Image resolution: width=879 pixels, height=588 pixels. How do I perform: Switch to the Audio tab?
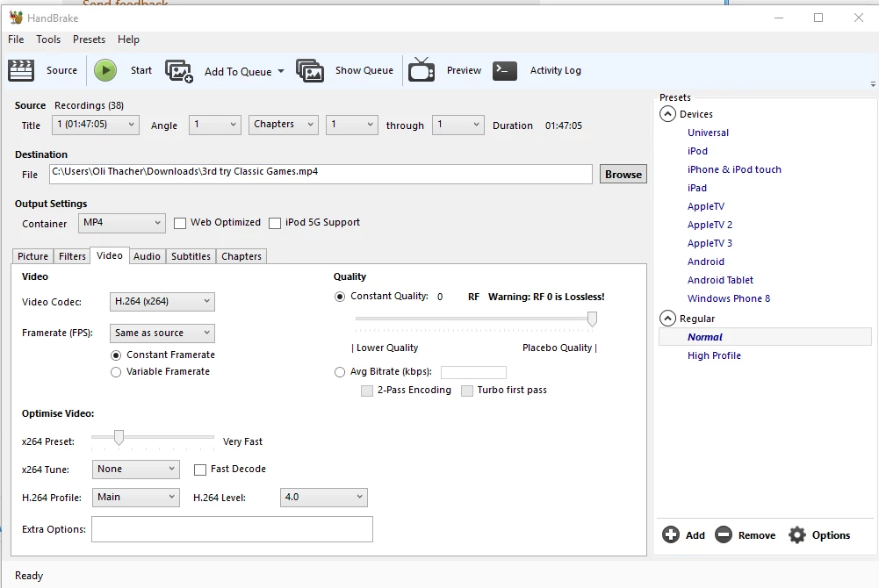(147, 256)
